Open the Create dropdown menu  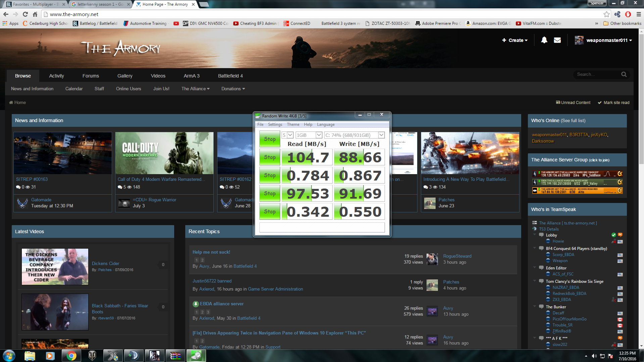pyautogui.click(x=515, y=40)
